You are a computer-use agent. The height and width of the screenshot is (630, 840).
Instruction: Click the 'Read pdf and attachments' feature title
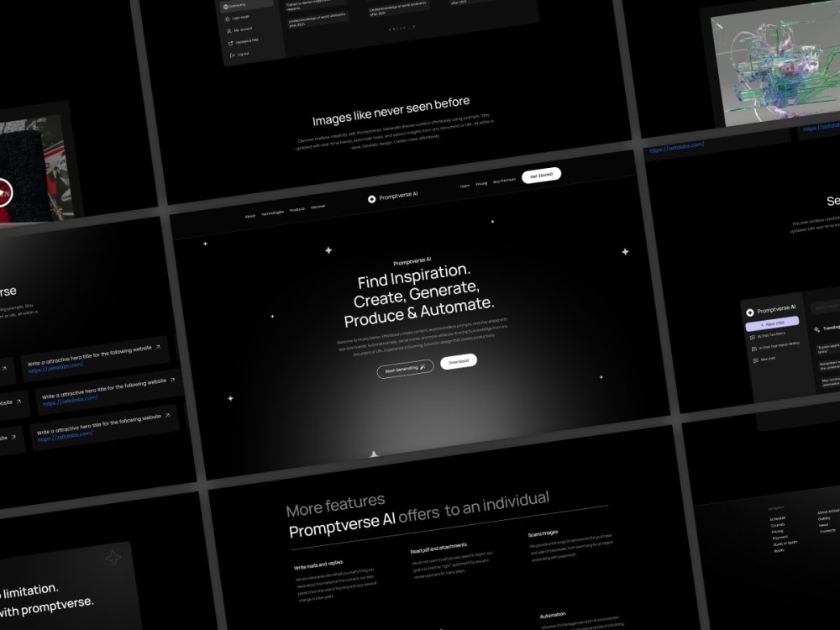click(438, 548)
